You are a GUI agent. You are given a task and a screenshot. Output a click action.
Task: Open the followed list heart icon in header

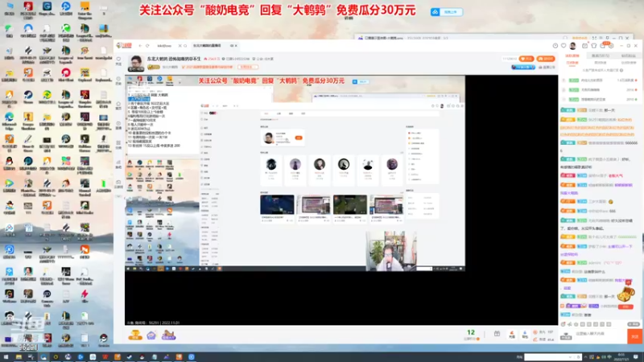coord(563,46)
